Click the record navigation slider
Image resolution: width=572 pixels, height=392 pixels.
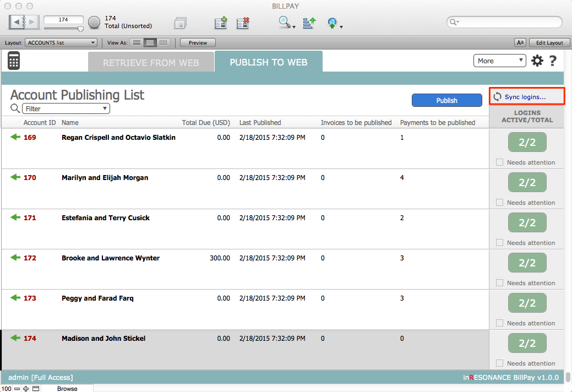(63, 29)
